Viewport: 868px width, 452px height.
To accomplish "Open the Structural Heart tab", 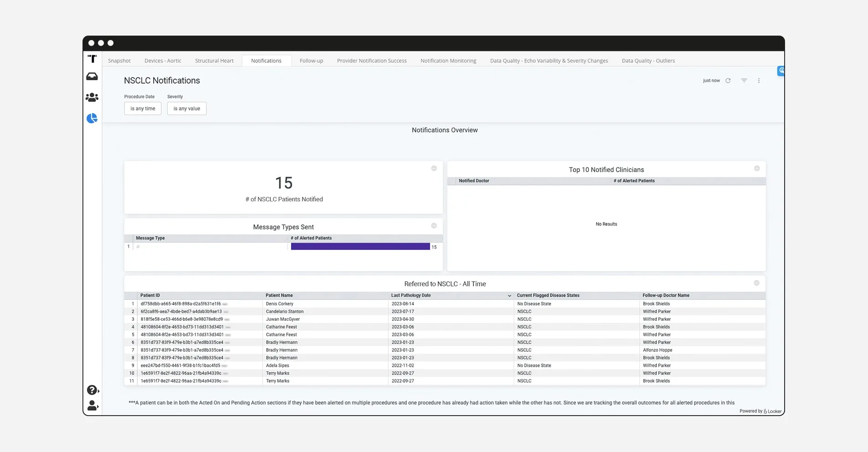I will pos(214,61).
